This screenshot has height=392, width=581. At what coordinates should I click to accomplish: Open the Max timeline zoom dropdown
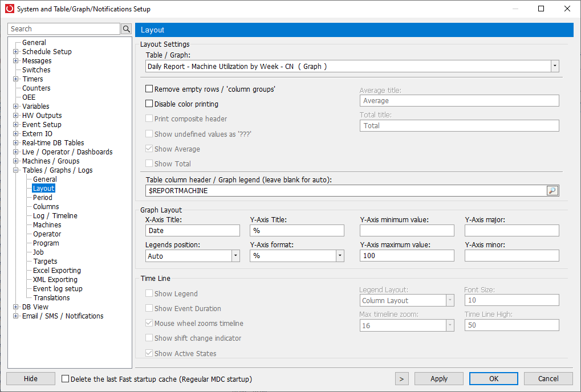[x=450, y=325]
